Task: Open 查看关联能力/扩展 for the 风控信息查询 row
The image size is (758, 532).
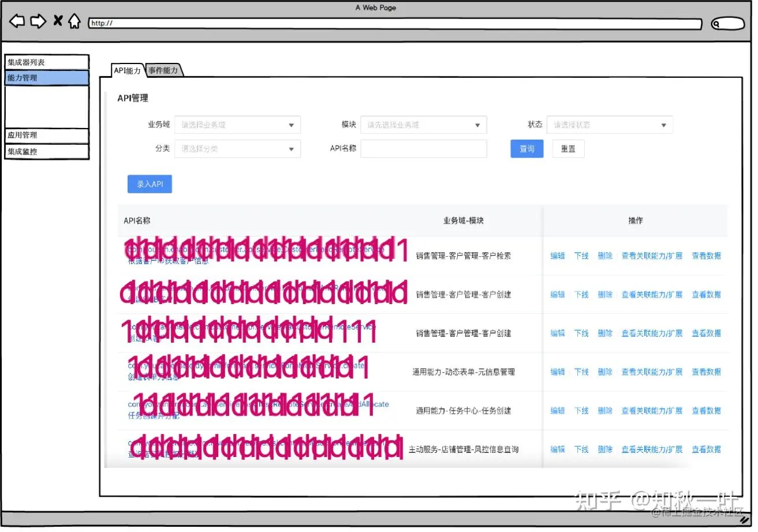Action: pyautogui.click(x=652, y=449)
